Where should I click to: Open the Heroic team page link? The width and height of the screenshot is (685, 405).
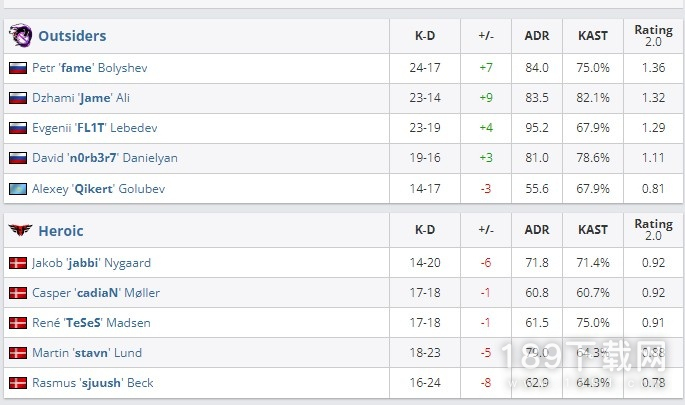click(61, 231)
